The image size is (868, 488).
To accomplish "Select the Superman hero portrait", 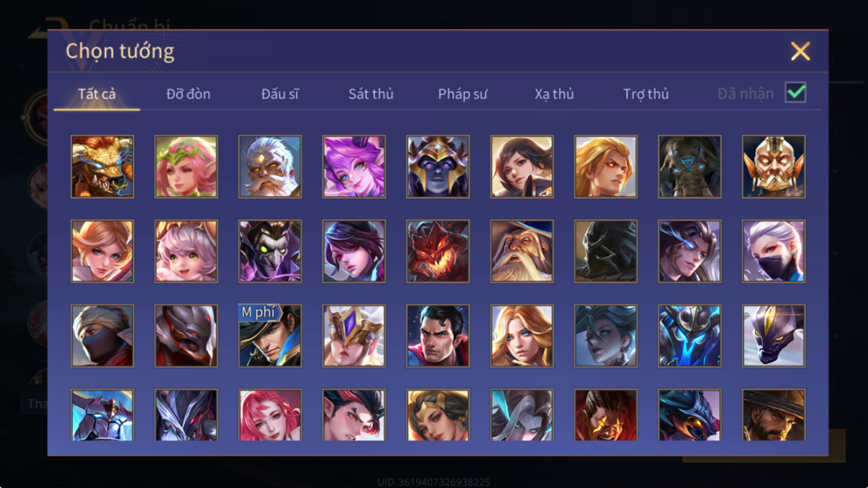I will tap(438, 336).
